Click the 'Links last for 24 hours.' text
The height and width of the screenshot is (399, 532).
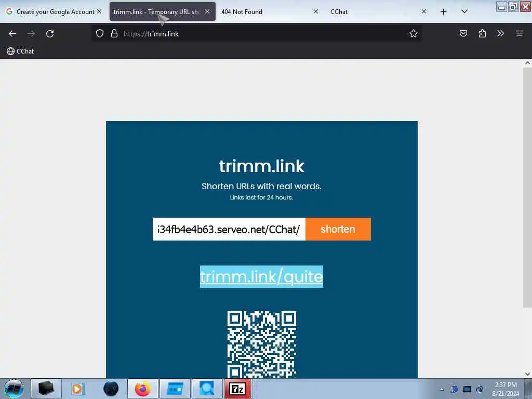tap(262, 197)
